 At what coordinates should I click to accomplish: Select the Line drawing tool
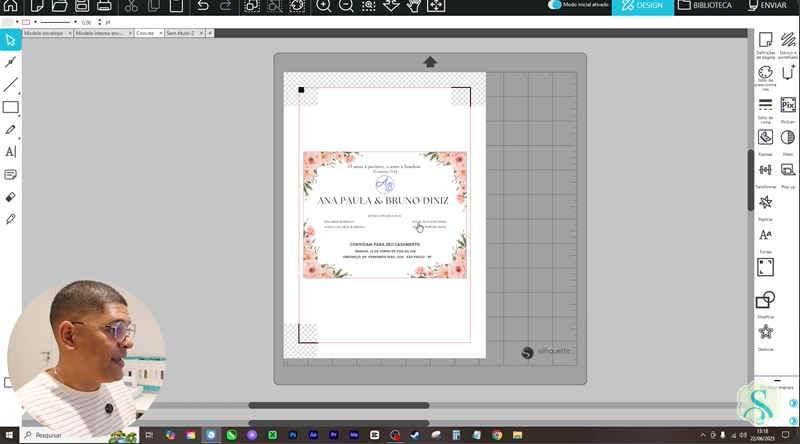pyautogui.click(x=11, y=85)
